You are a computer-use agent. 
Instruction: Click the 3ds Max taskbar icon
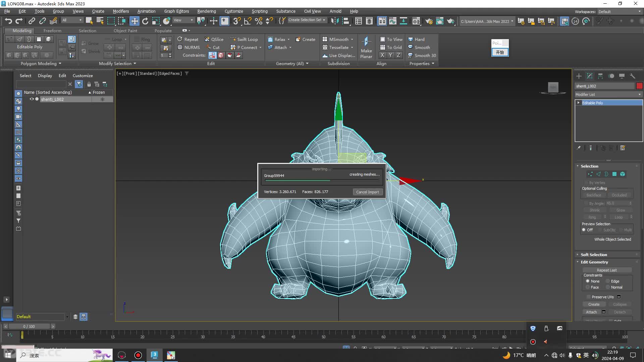pos(155,355)
